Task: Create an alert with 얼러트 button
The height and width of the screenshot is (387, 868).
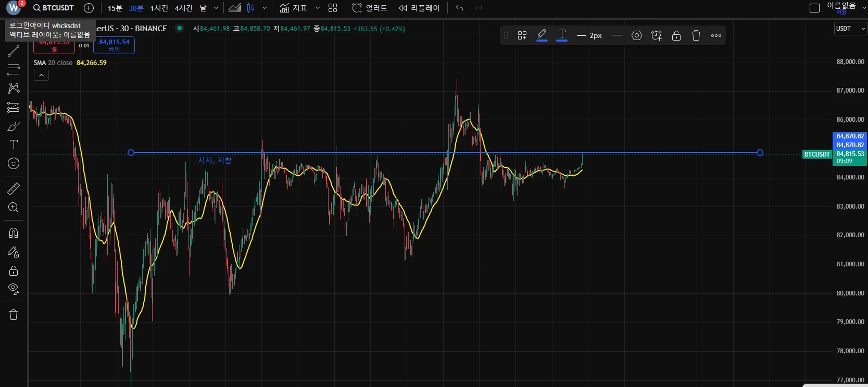Action: click(x=369, y=8)
